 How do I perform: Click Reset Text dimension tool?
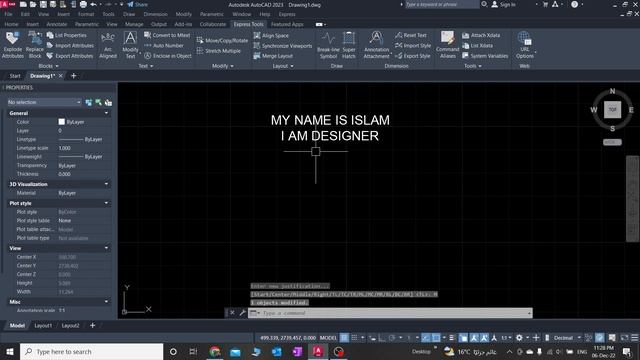tap(411, 36)
